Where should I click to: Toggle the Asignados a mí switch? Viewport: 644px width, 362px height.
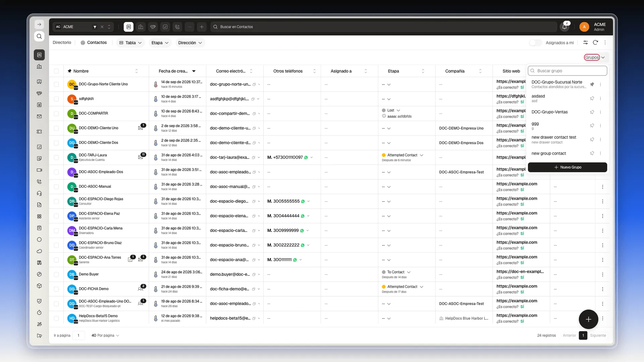click(535, 43)
